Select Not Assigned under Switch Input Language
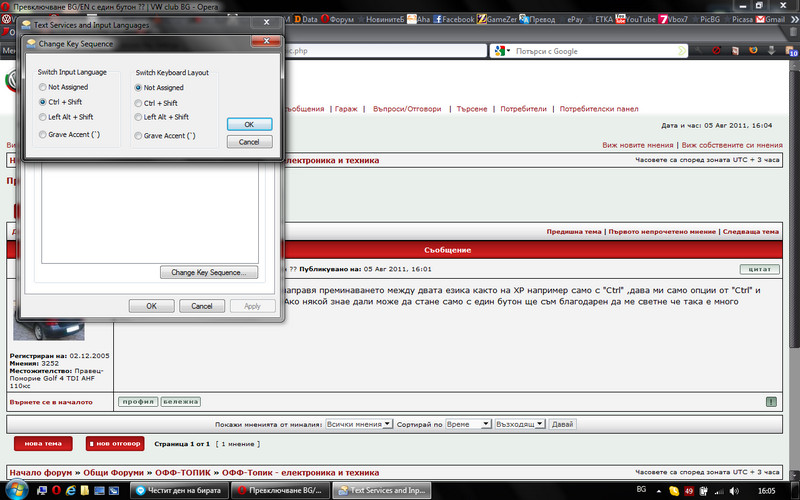800x500 pixels. [x=42, y=88]
